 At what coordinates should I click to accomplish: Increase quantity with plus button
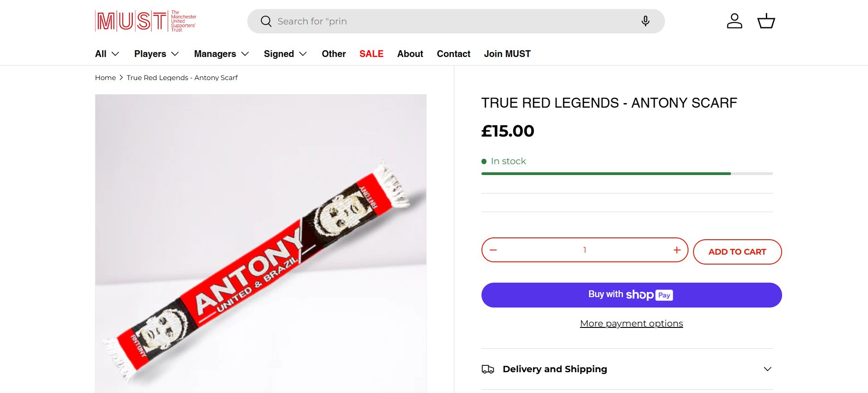(677, 250)
